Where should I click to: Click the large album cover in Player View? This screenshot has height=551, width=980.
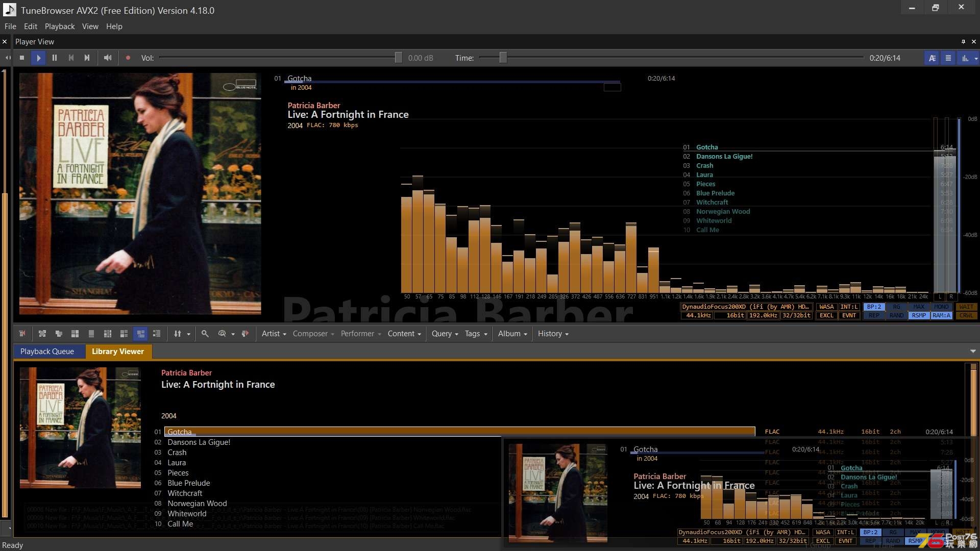coord(140,194)
